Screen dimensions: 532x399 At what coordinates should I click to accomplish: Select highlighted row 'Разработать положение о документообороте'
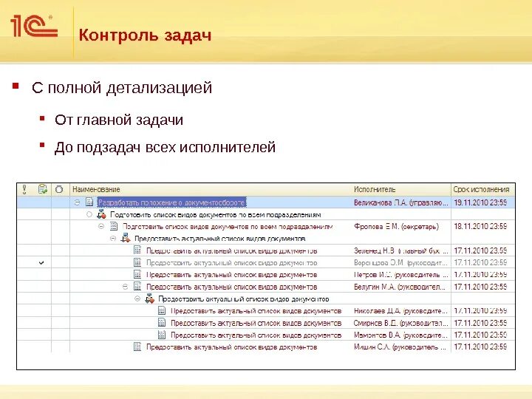point(266,202)
